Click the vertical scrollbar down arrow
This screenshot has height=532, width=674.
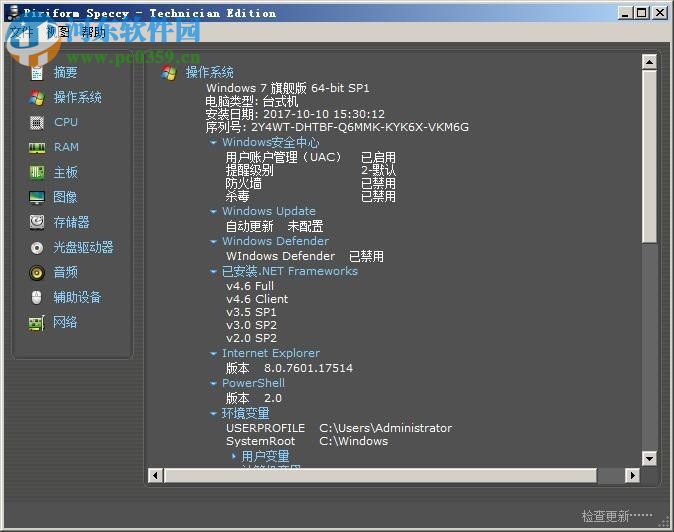coord(649,458)
